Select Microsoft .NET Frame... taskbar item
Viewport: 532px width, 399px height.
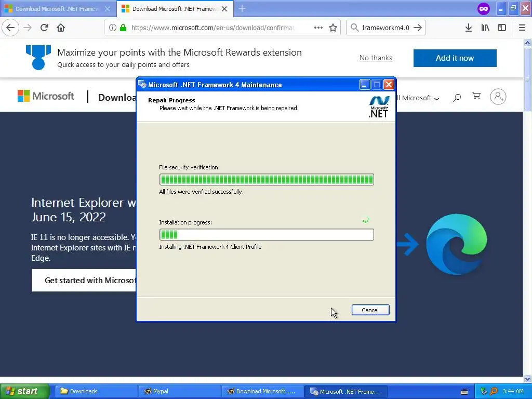[345, 391]
